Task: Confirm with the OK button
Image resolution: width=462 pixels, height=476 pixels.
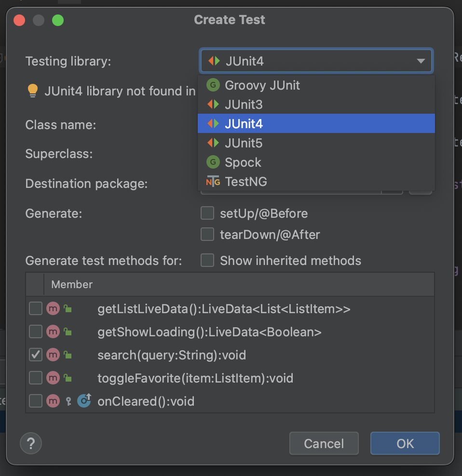Action: point(405,444)
